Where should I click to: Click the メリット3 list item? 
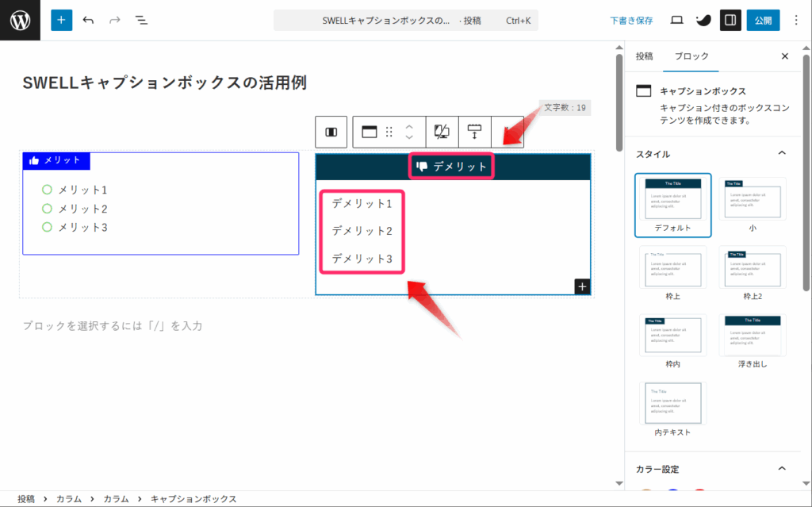coord(82,227)
